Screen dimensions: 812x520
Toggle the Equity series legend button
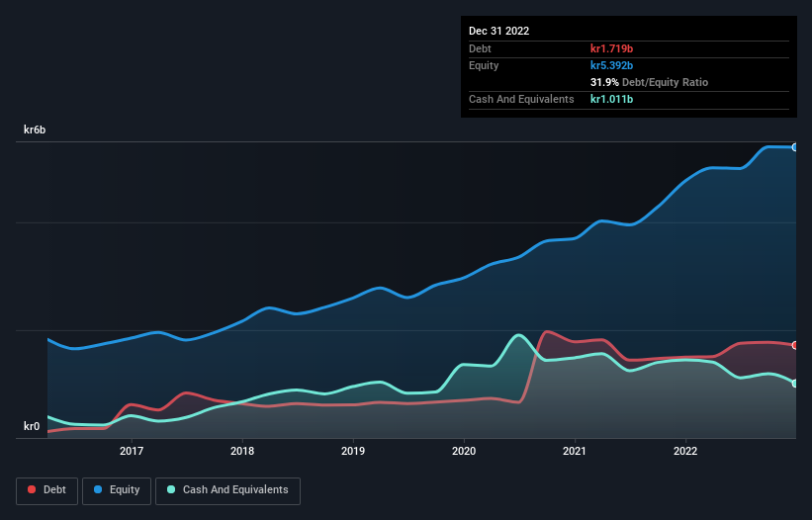coord(117,490)
